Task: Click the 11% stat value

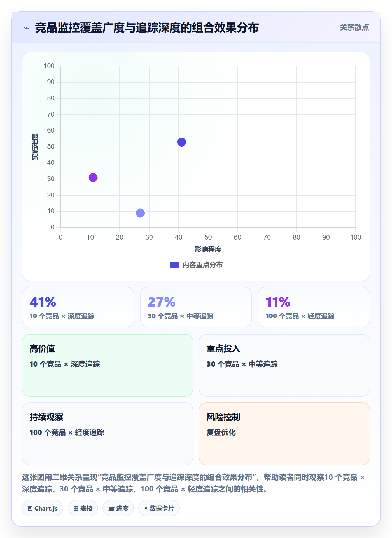Action: (278, 302)
